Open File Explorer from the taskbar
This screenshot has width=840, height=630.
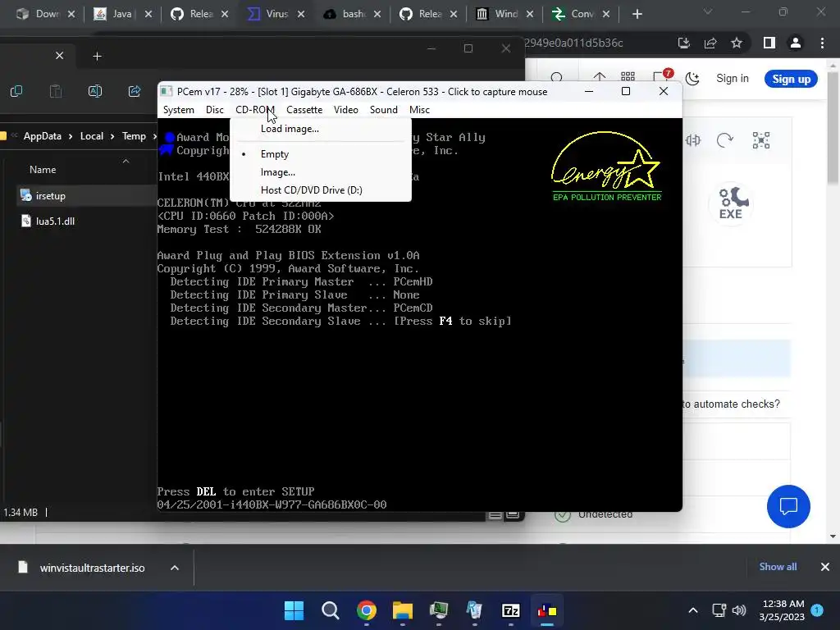pyautogui.click(x=402, y=610)
